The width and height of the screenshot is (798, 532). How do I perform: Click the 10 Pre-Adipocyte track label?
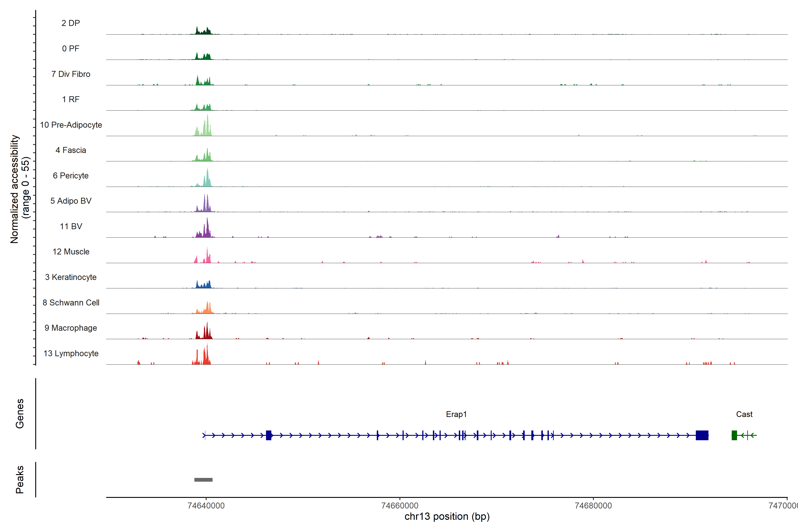(71, 125)
